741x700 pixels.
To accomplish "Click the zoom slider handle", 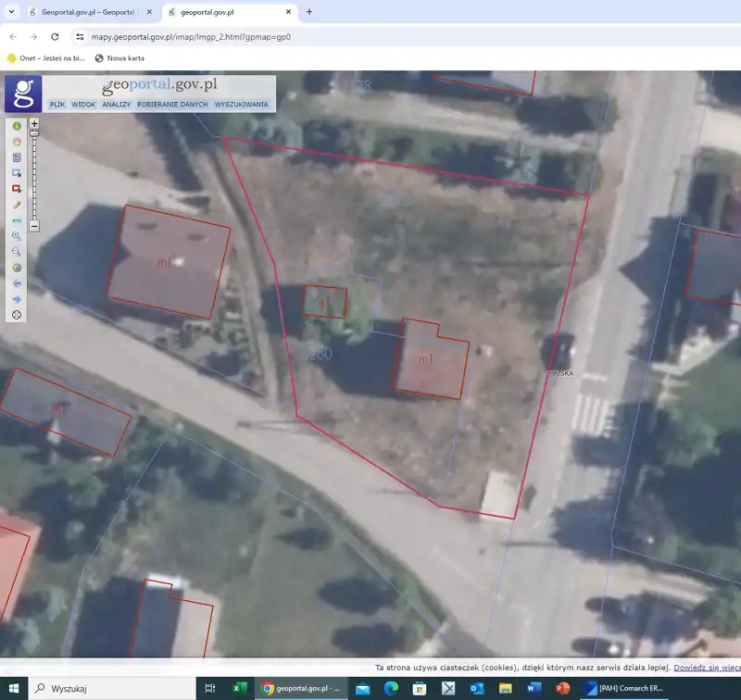I will [34, 133].
